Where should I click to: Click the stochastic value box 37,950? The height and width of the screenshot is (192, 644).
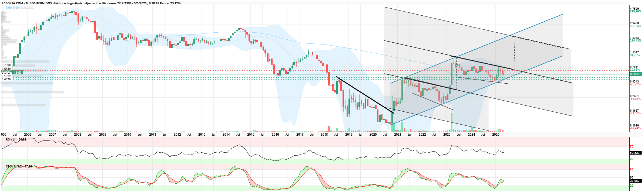coord(635,181)
